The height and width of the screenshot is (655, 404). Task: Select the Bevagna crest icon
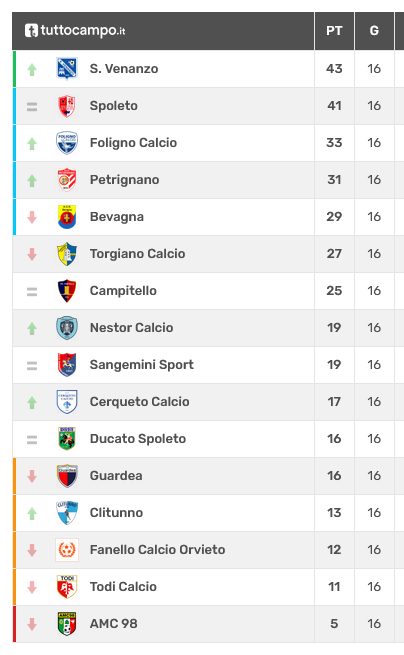coord(67,217)
